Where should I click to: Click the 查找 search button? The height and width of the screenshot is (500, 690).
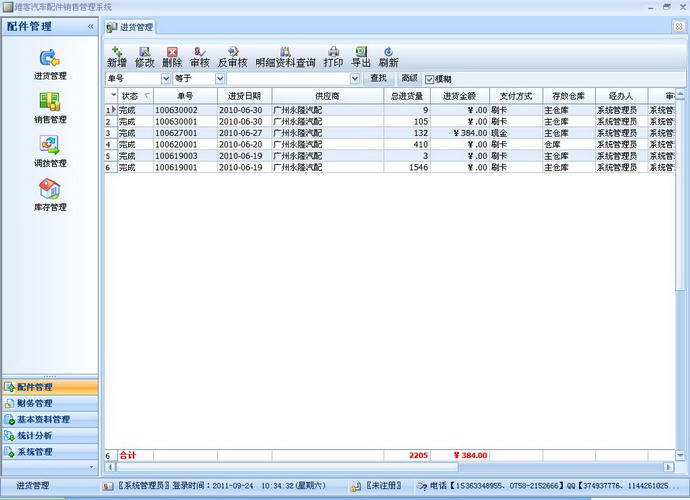378,78
